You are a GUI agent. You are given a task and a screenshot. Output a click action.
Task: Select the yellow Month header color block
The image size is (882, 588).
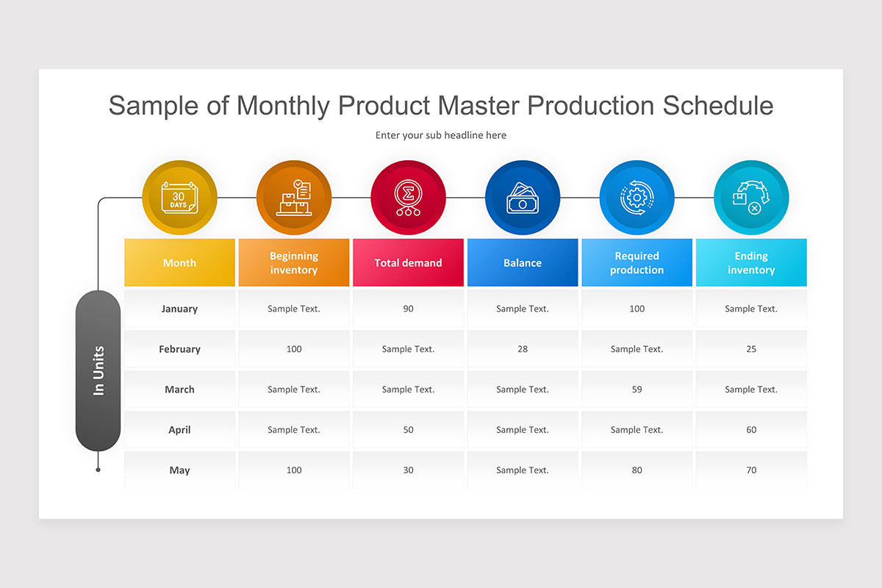click(179, 262)
